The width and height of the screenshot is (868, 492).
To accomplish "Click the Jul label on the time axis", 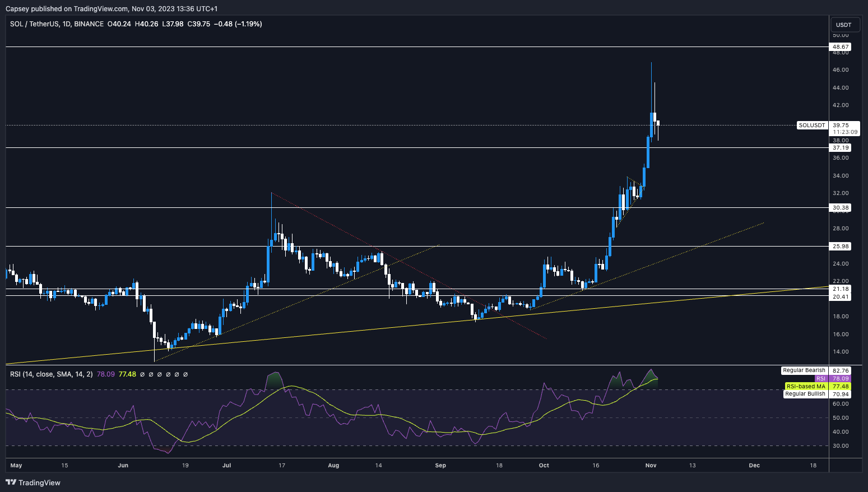I will (227, 466).
